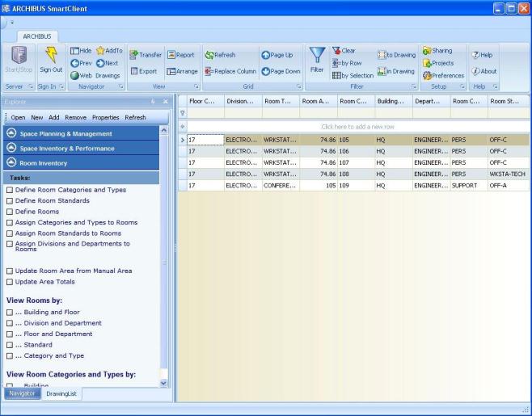532x416 pixels.
Task: Collapse Space Planning & Management section
Action: click(x=11, y=133)
